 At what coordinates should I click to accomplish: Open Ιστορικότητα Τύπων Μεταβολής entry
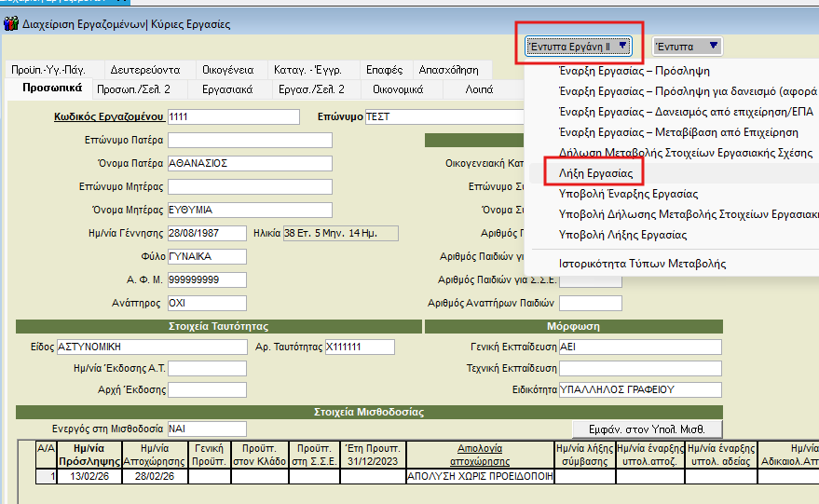tap(642, 264)
